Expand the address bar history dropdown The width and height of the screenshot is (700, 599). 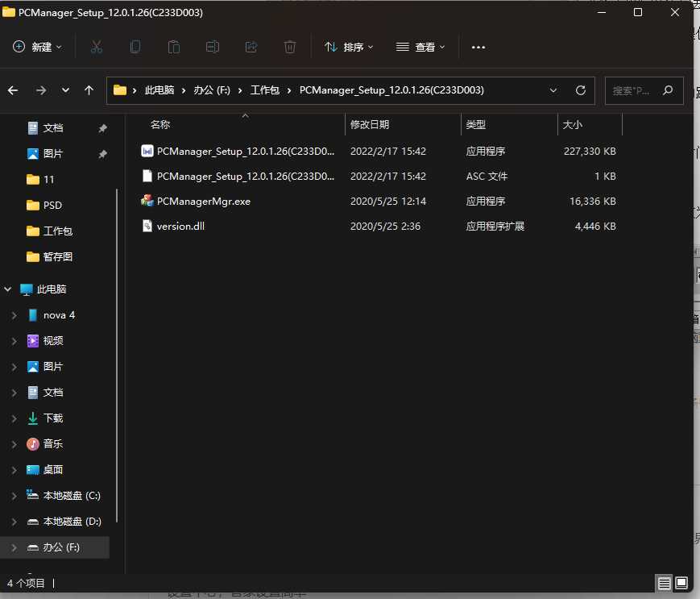(x=553, y=90)
